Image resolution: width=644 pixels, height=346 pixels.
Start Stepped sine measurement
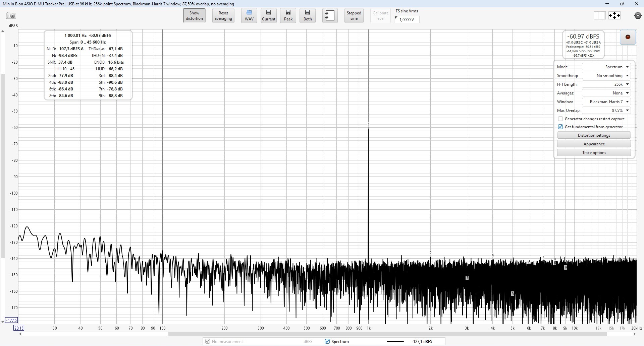pos(354,16)
